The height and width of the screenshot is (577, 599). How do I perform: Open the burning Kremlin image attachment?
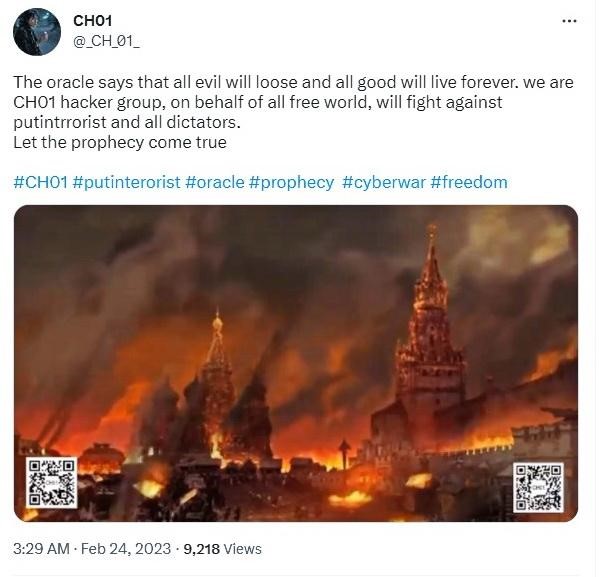[296, 363]
